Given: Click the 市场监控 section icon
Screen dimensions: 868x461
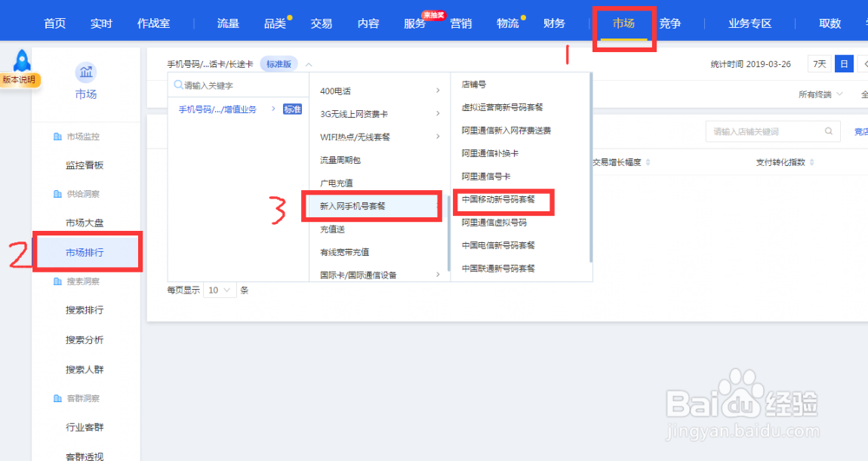Looking at the screenshot, I should coord(57,136).
